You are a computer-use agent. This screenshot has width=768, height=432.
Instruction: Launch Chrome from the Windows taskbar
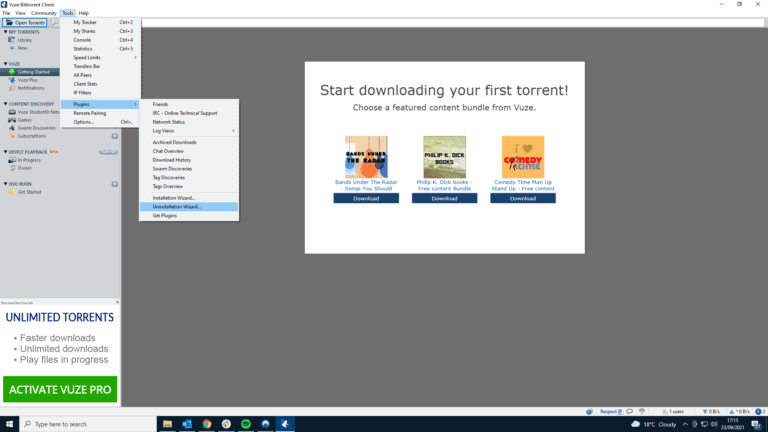click(x=206, y=424)
